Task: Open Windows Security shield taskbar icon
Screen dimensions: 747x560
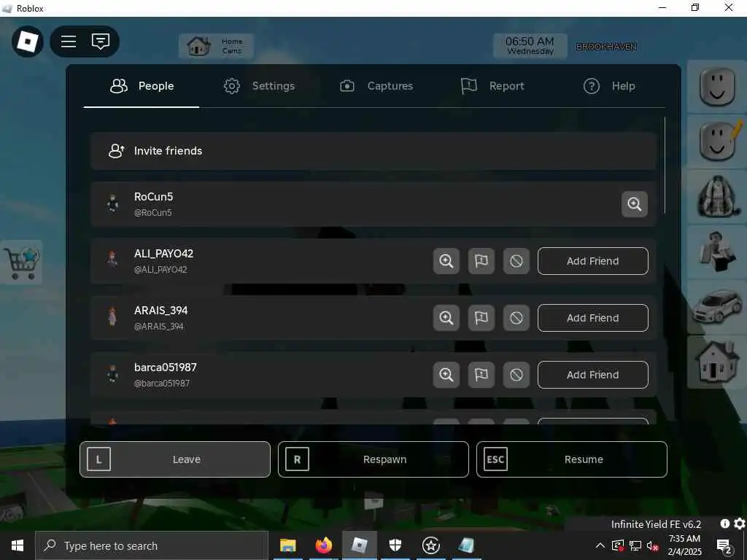Action: [x=395, y=545]
